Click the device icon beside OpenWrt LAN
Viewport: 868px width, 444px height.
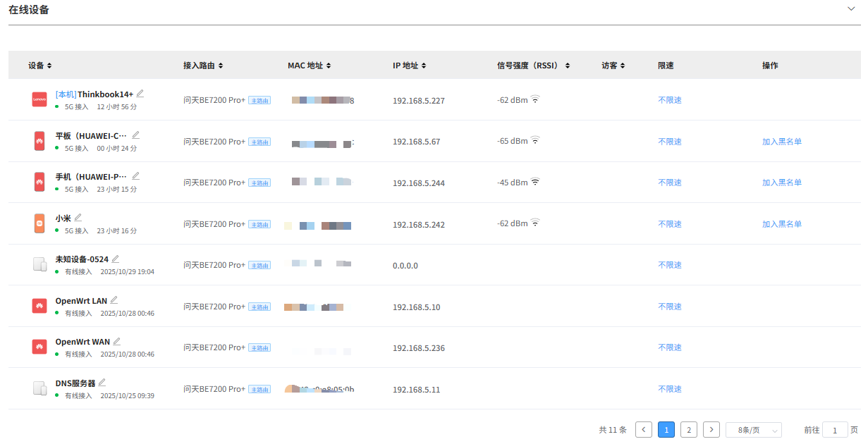(x=39, y=305)
